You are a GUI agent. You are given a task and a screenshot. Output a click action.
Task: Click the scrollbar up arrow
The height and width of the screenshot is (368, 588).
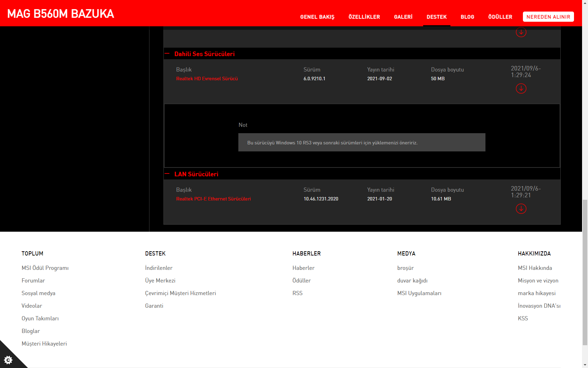585,3
